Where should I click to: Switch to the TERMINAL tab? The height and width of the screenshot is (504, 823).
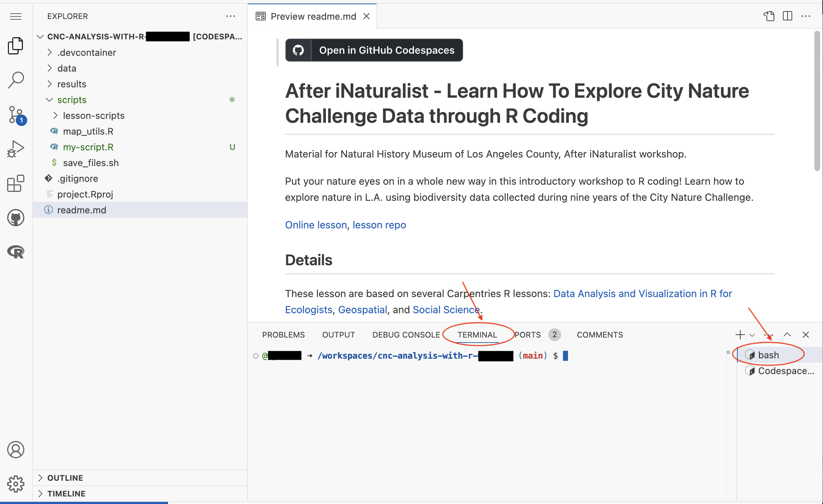[x=477, y=335]
